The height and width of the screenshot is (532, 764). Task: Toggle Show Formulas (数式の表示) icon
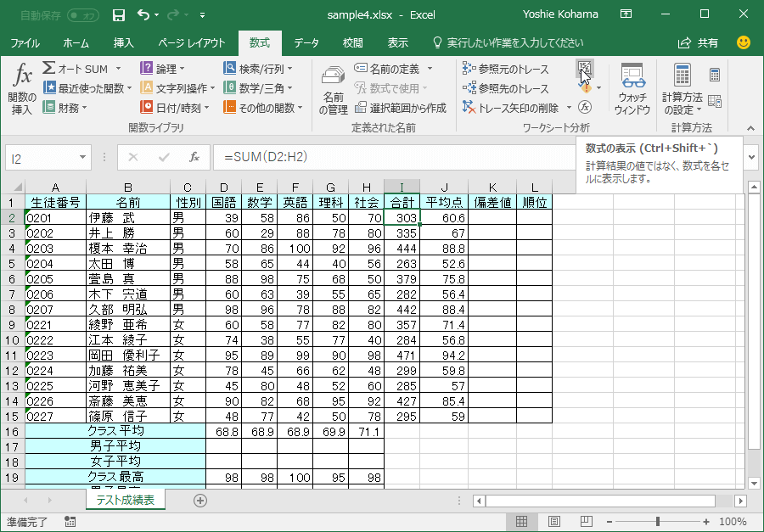[x=585, y=69]
